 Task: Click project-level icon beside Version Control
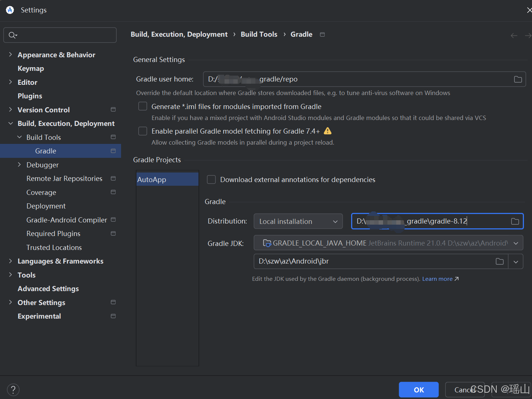(x=113, y=109)
